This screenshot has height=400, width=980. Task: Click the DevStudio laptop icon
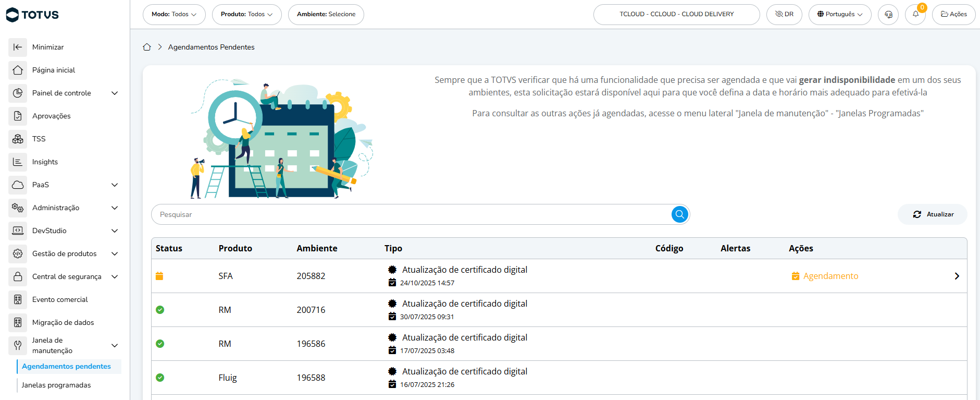[18, 231]
